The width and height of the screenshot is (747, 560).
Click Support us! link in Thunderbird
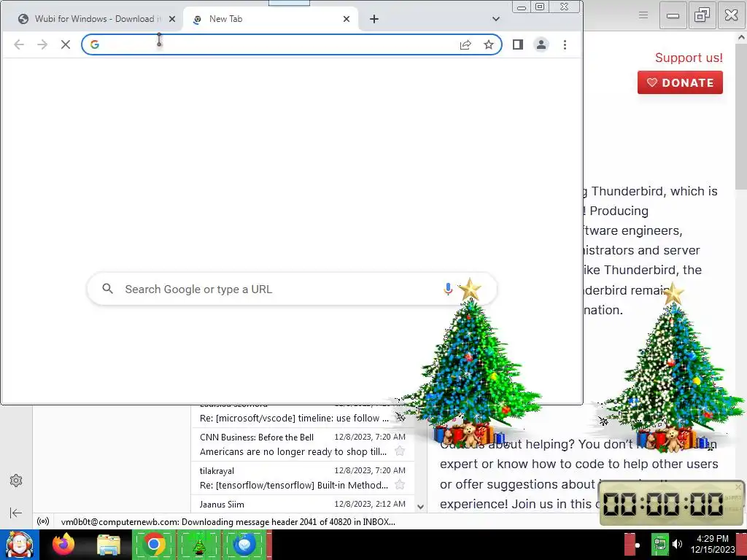(689, 58)
